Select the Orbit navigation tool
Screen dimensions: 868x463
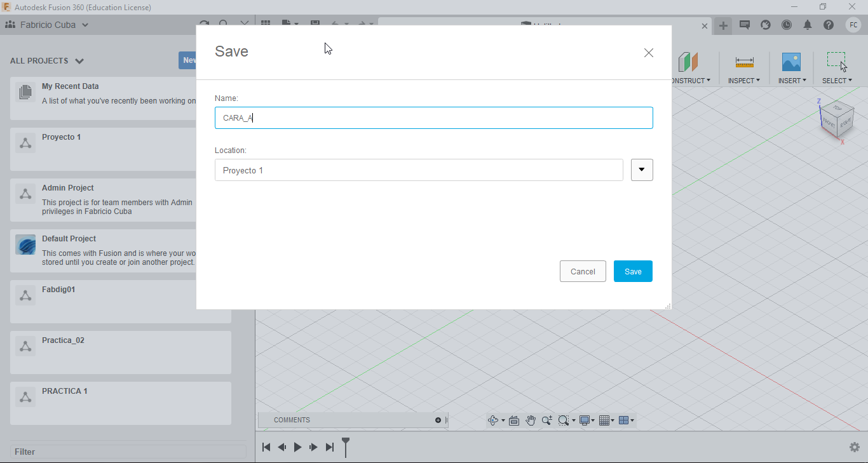492,420
